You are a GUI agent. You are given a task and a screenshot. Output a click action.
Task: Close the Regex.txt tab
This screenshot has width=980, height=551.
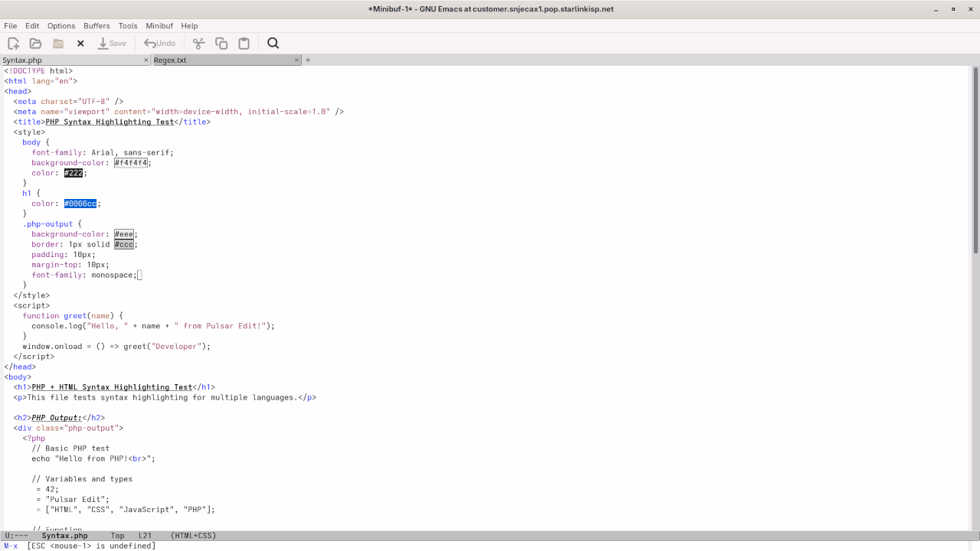pos(297,60)
